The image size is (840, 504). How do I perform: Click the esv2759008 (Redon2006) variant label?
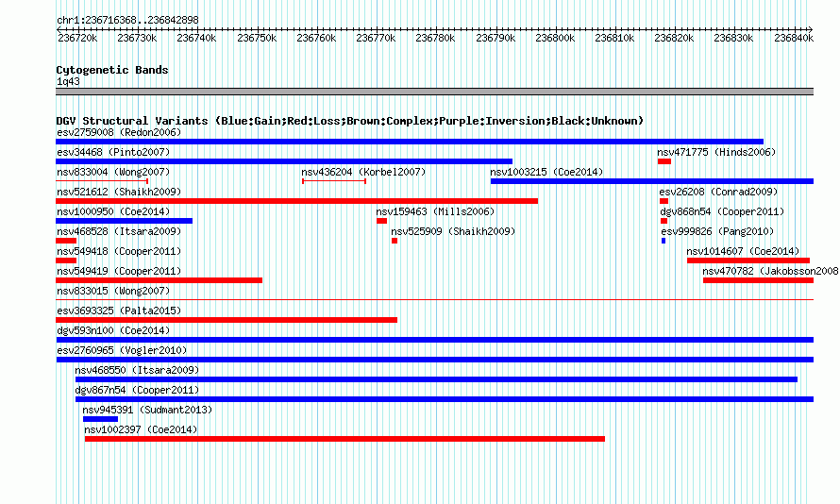click(119, 132)
